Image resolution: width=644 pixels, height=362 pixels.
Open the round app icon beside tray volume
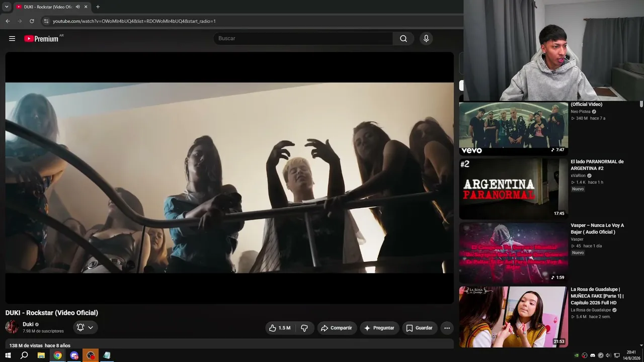(600, 355)
